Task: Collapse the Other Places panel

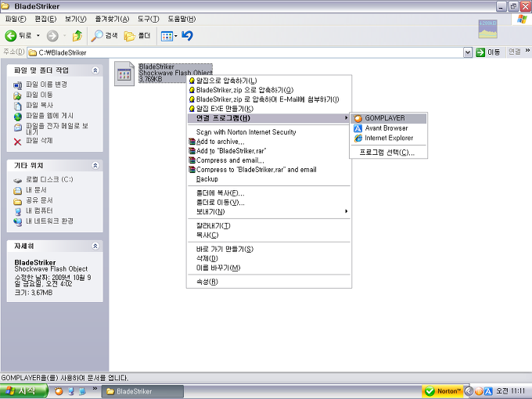Action: 95,165
